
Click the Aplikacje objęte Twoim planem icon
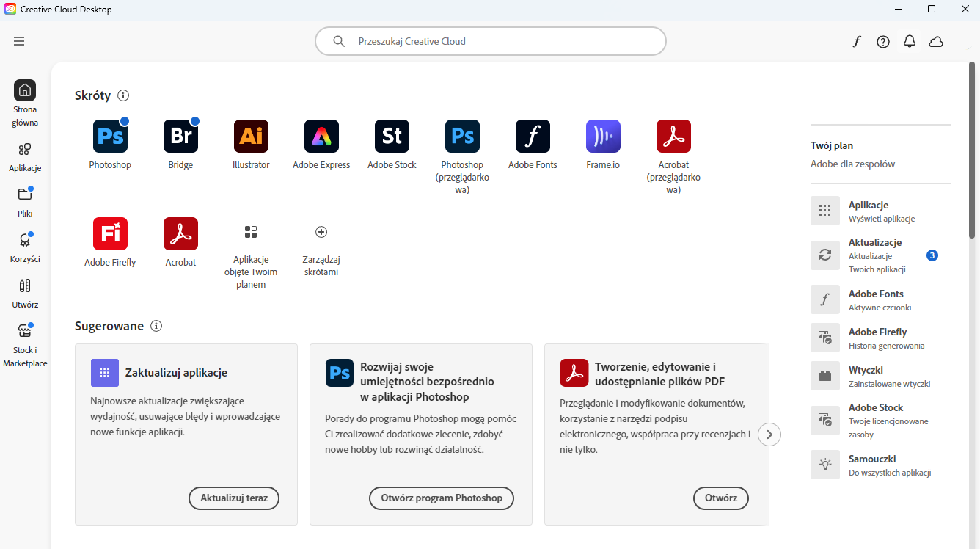pos(251,232)
